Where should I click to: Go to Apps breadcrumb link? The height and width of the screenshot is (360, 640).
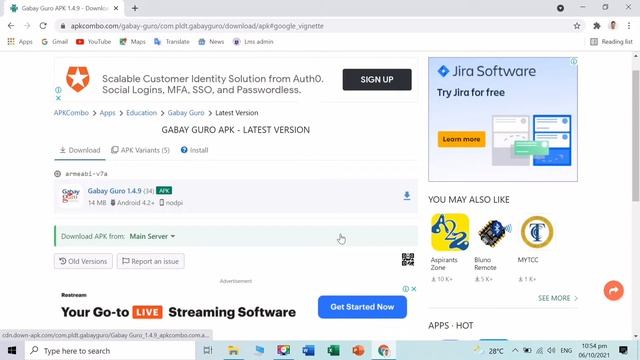click(107, 113)
